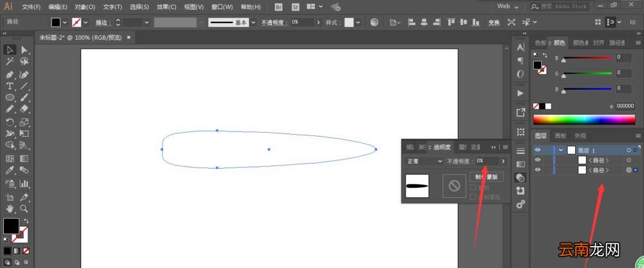The height and width of the screenshot is (268, 644).
Task: Open the 基本 brush definition dropdown
Action: (x=253, y=22)
